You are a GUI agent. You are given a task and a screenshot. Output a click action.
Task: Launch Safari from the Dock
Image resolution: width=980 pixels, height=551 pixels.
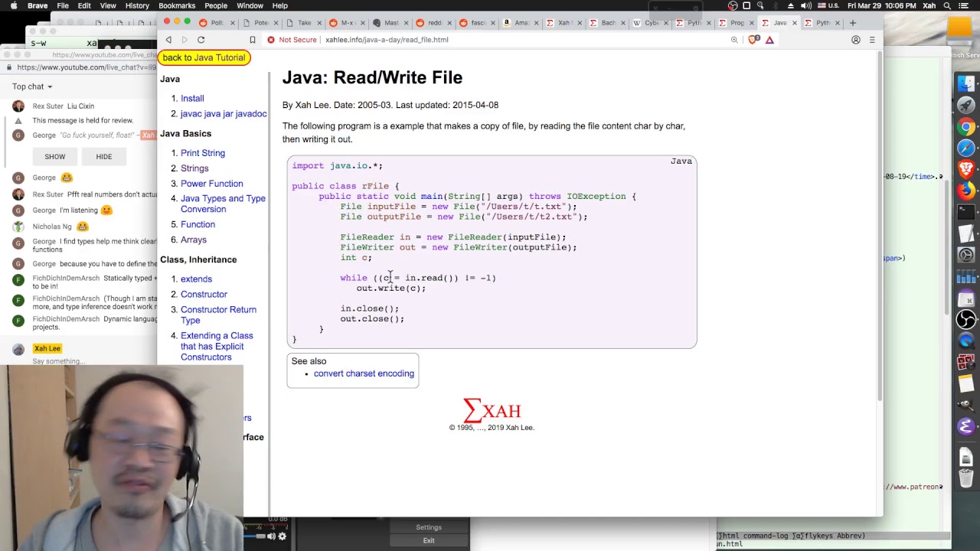966,148
